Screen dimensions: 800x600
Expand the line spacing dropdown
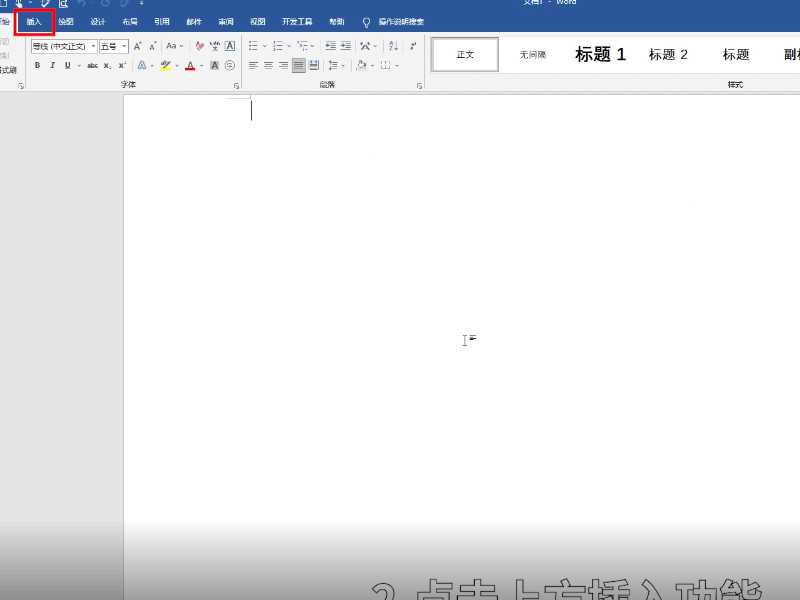click(x=335, y=65)
